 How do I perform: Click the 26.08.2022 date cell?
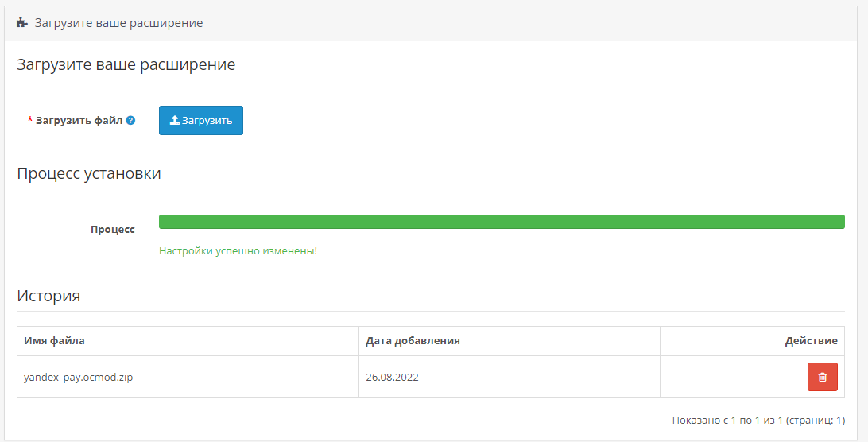point(392,378)
